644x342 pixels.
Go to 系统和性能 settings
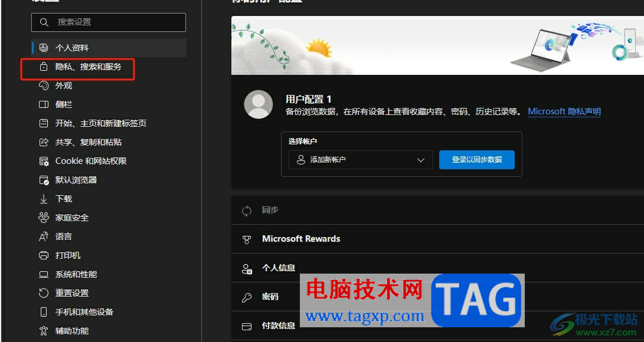(x=109, y=274)
